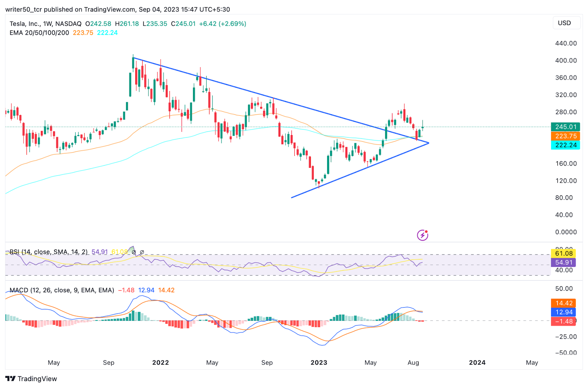Image resolution: width=588 pixels, height=388 pixels.
Task: Click the 80.00 price axis label
Action: (564, 197)
